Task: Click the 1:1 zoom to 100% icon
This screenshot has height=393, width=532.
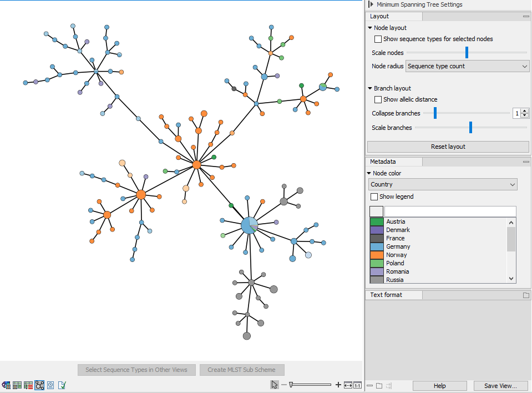Action: pos(357,385)
